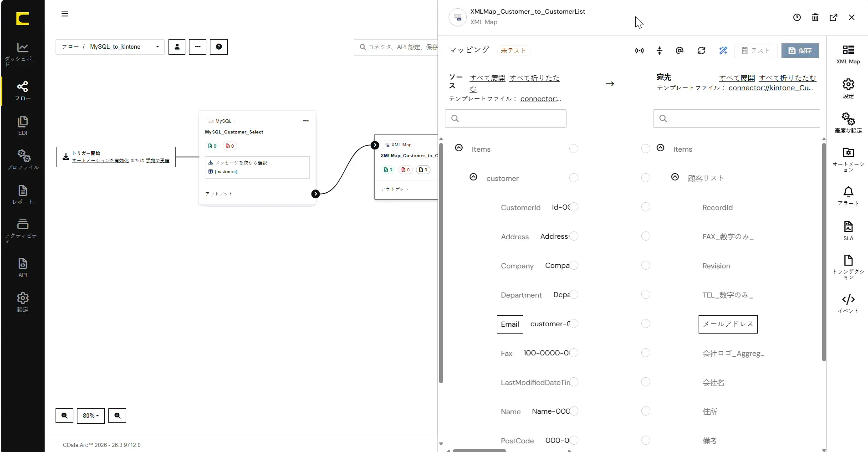Toggle the hamburger menu icon
This screenshot has height=452, width=868.
pyautogui.click(x=65, y=14)
